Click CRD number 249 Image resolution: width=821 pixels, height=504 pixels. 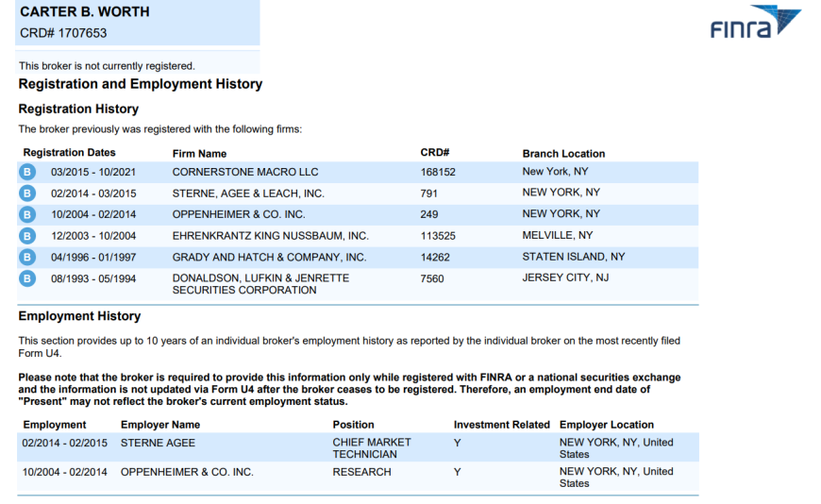(x=428, y=214)
